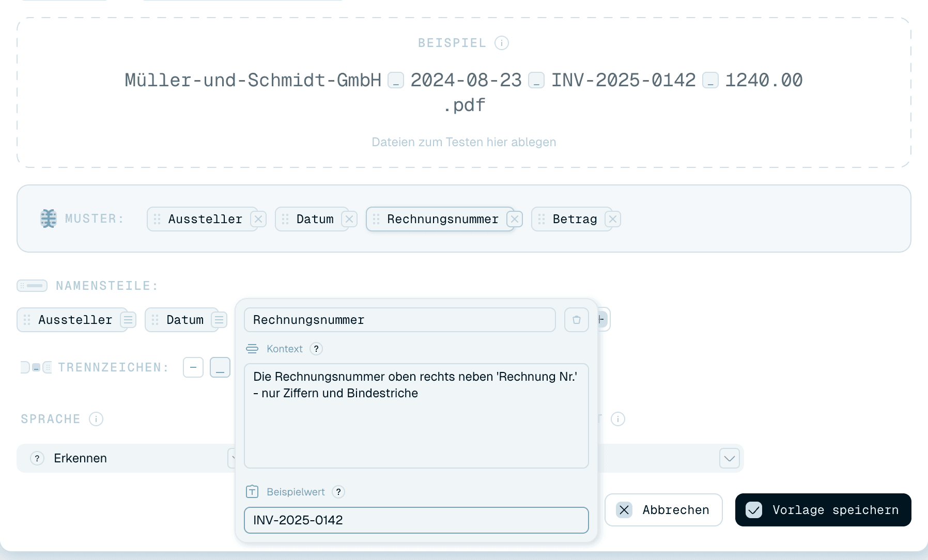The height and width of the screenshot is (560, 928).
Task: Open info icon right of the popup near dropdown
Action: tap(618, 419)
